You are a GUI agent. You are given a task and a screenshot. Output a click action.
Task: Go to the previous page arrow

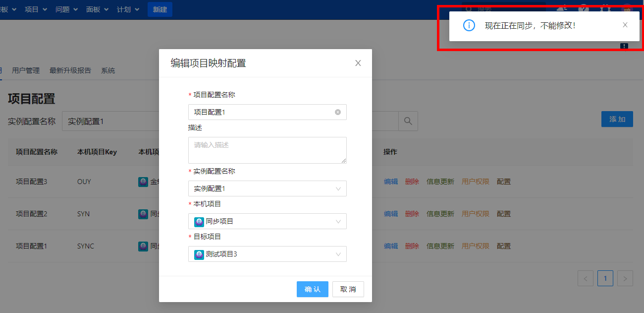click(x=585, y=279)
